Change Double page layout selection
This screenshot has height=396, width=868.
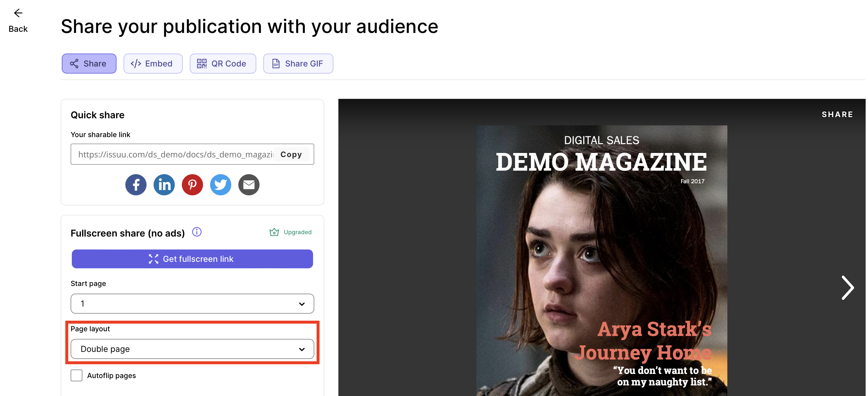(192, 349)
